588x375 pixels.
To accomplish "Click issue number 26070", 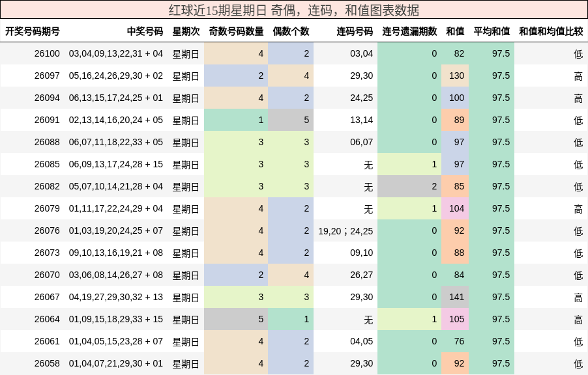I will click(x=47, y=275).
